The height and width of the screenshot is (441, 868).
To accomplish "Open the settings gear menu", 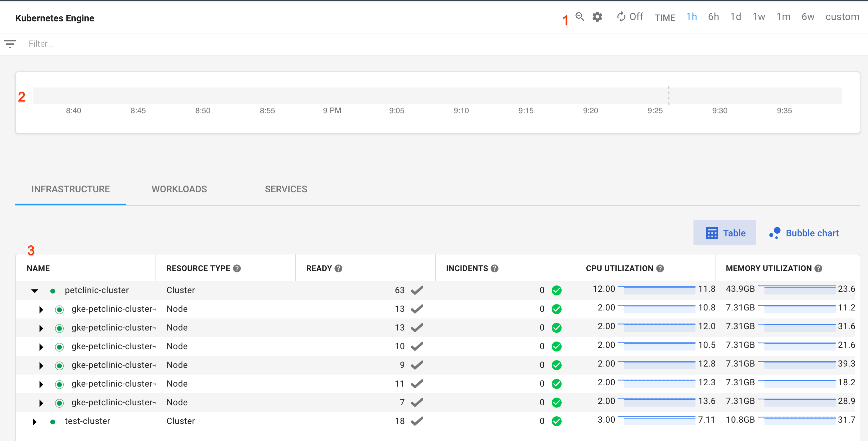I will click(x=597, y=16).
